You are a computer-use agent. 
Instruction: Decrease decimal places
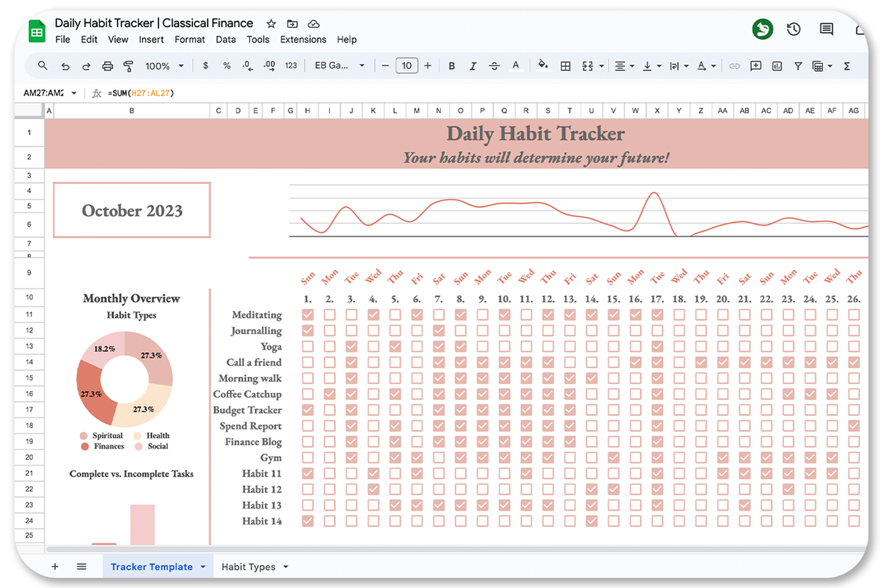click(x=246, y=66)
